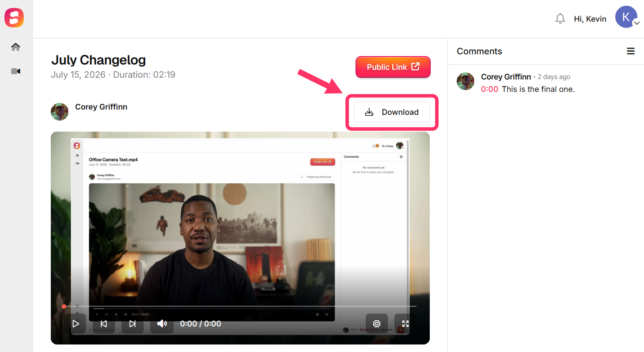The image size is (644, 352).
Task: Click the 'July 15, 2026 · Duration: 02:19' line
Action: tap(113, 75)
